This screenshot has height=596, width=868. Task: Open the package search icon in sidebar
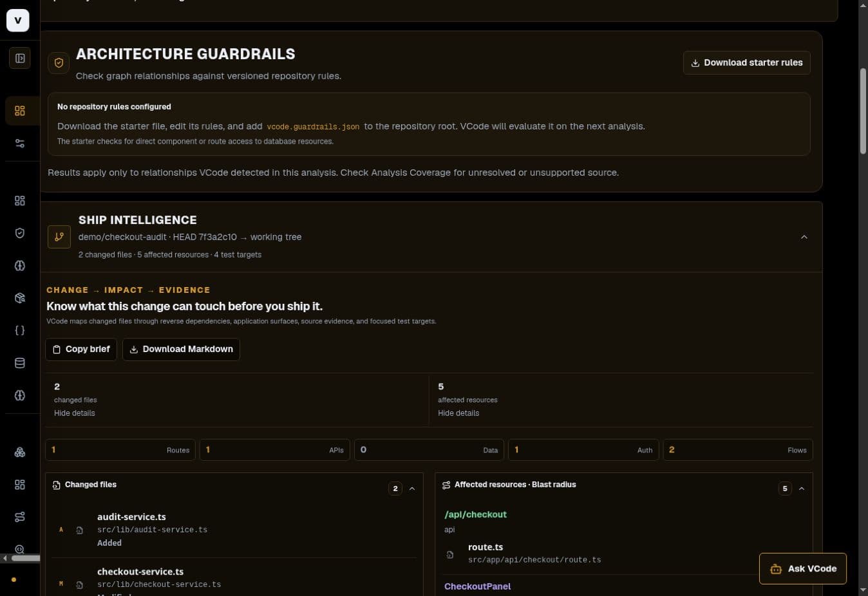point(20,298)
